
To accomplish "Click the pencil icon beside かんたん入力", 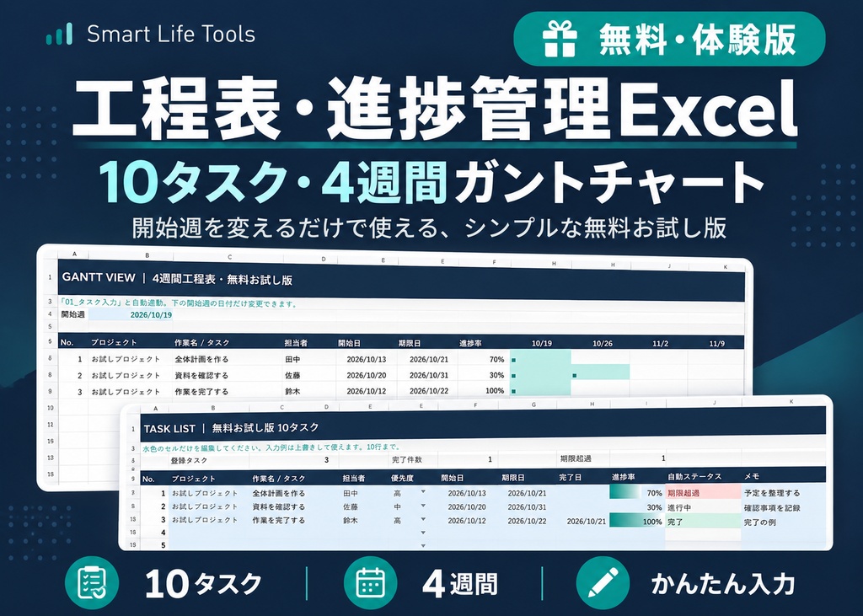I will (x=603, y=582).
